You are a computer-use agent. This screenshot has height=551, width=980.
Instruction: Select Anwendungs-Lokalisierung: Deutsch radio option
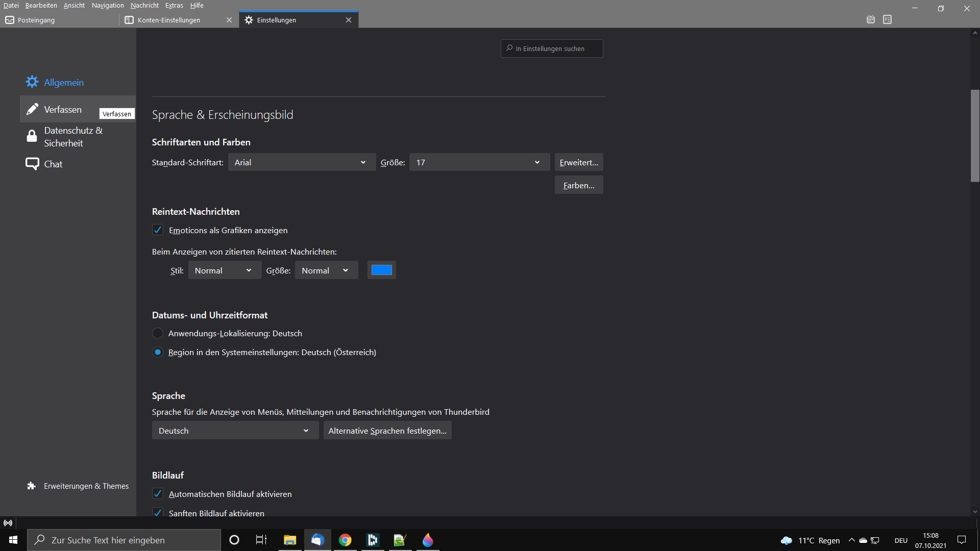(x=158, y=333)
